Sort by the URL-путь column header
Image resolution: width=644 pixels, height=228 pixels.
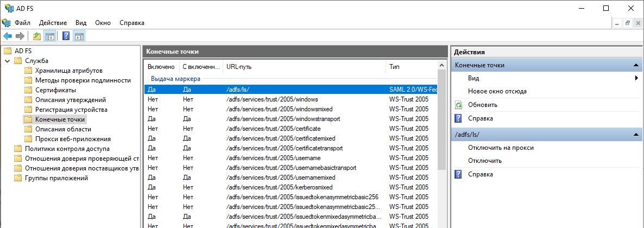(x=304, y=67)
